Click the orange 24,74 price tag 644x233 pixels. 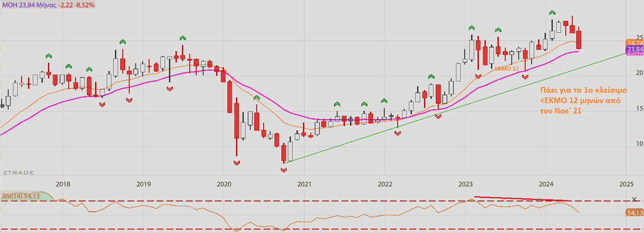[x=634, y=43]
